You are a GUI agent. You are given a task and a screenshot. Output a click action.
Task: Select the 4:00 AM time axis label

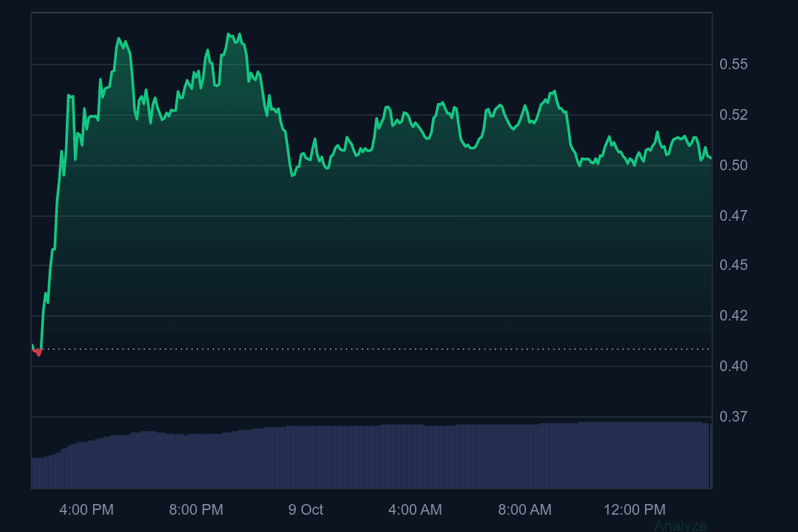tap(415, 510)
